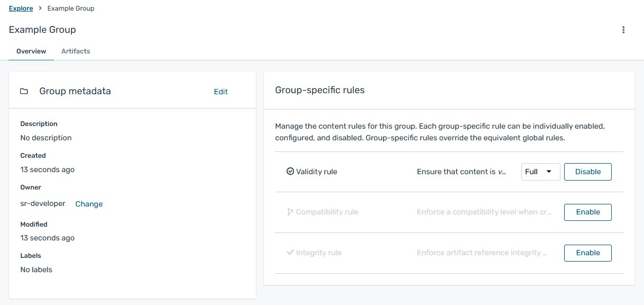Disable the Validity rule

click(x=587, y=172)
